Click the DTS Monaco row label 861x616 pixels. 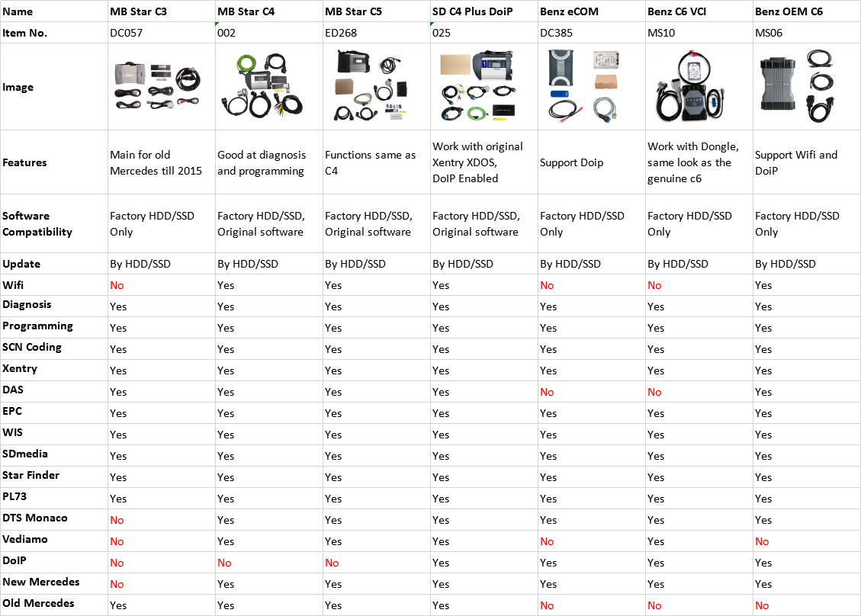point(35,518)
